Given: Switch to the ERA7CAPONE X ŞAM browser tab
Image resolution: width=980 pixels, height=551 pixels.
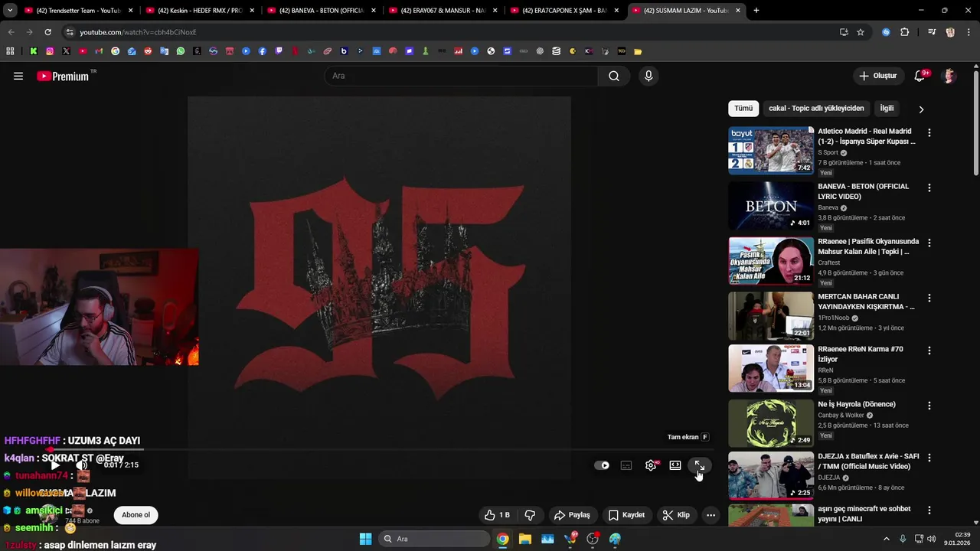Looking at the screenshot, I should pyautogui.click(x=564, y=11).
